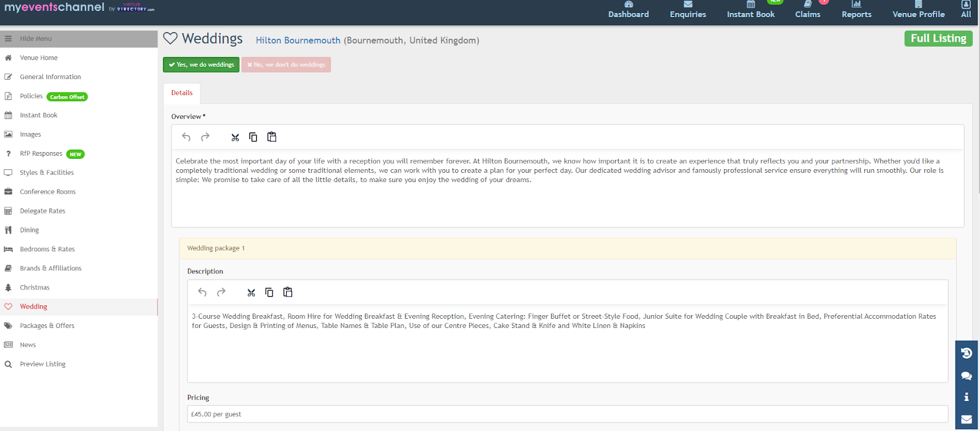Image resolution: width=980 pixels, height=431 pixels.
Task: Click the NEW badge beside RfP Responses
Action: (x=75, y=154)
